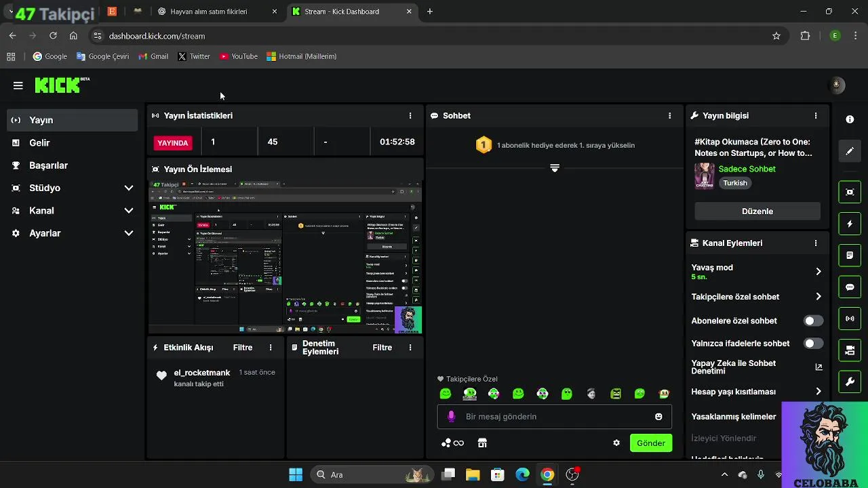
Task: Click the purple microphone chat identity icon
Action: [x=452, y=416]
